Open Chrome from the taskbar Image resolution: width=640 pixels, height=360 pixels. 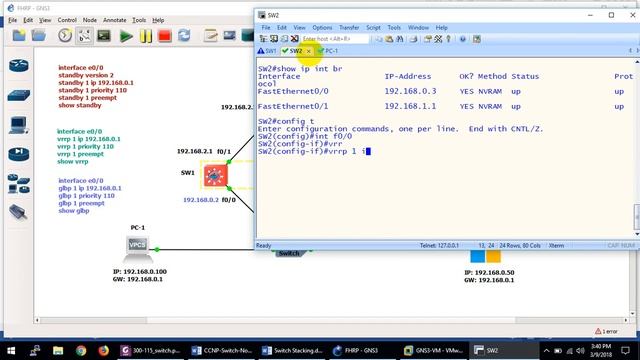tap(81, 351)
